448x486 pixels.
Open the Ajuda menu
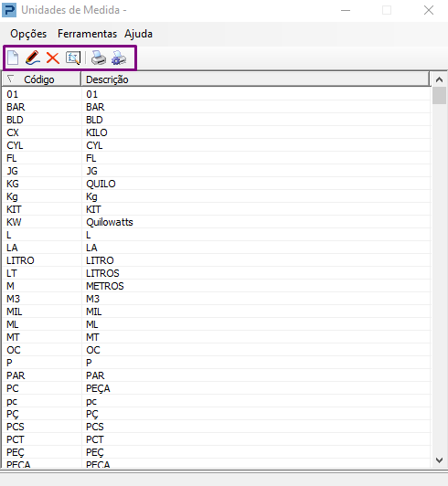138,34
